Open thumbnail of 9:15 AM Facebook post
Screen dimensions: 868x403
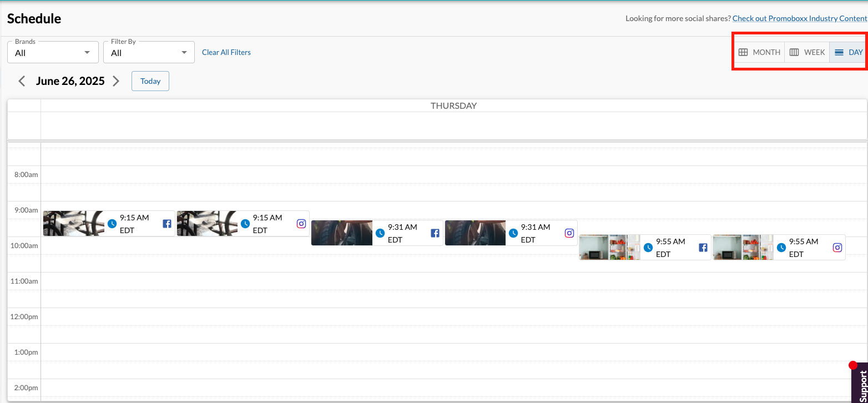click(74, 224)
